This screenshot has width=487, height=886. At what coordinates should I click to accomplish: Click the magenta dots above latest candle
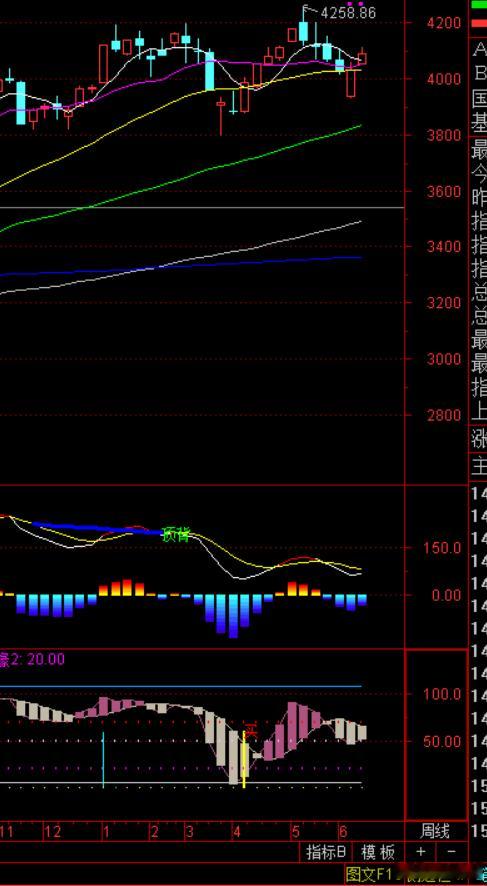pos(354,4)
